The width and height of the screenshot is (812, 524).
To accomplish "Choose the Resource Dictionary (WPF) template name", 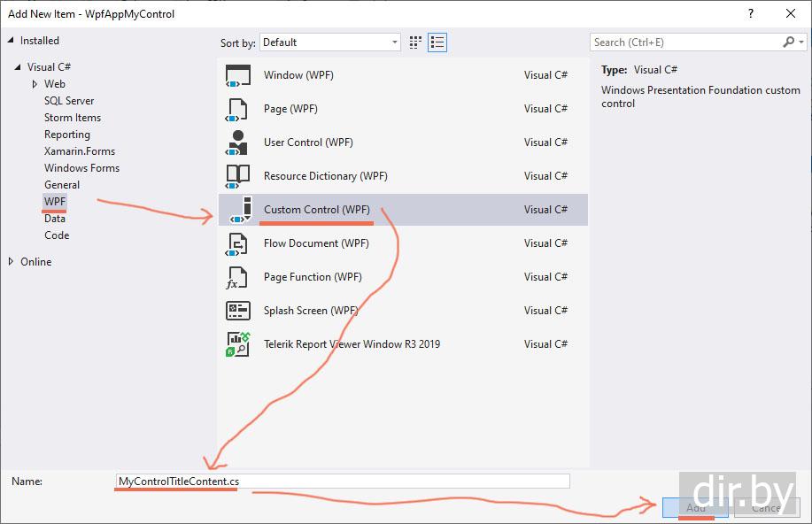I will (326, 176).
